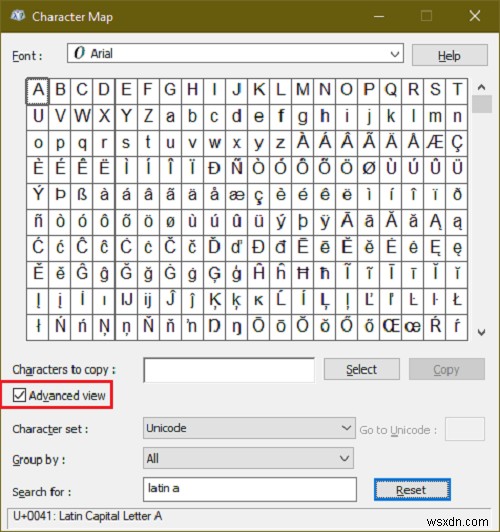500x532 pixels.
Task: Minimize the Character Map window
Action: coord(379,16)
